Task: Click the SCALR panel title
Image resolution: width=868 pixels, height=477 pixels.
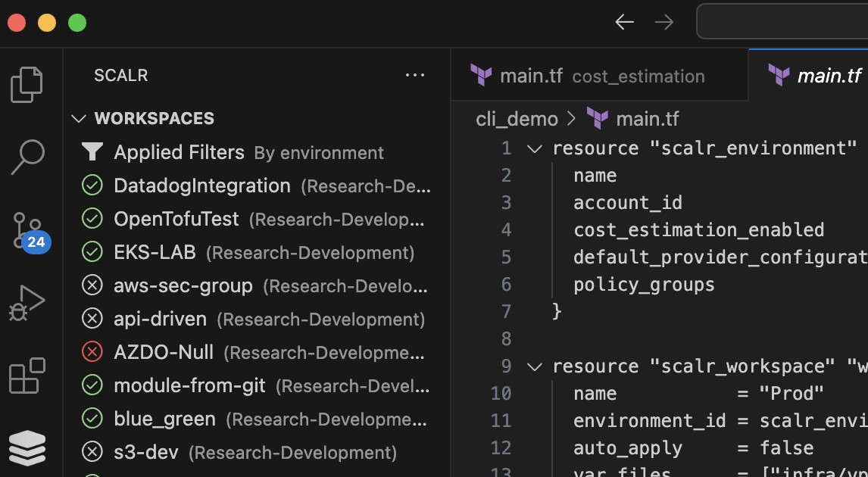Action: pyautogui.click(x=120, y=75)
